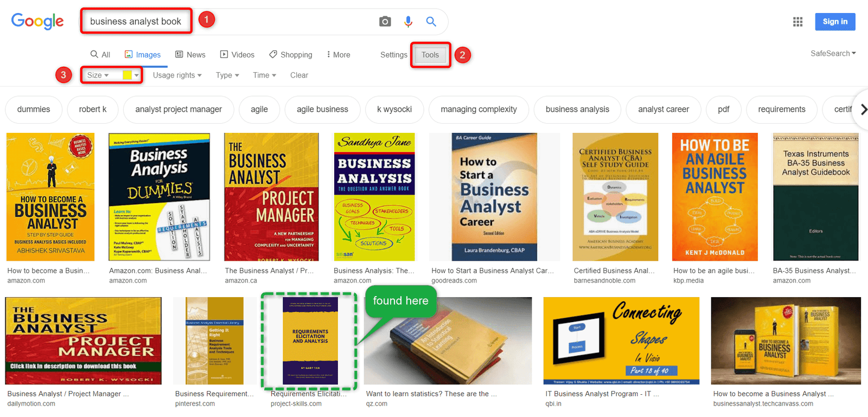The width and height of the screenshot is (868, 417).
Task: Open the statistics books photo thumbnail
Action: pyautogui.click(x=448, y=341)
